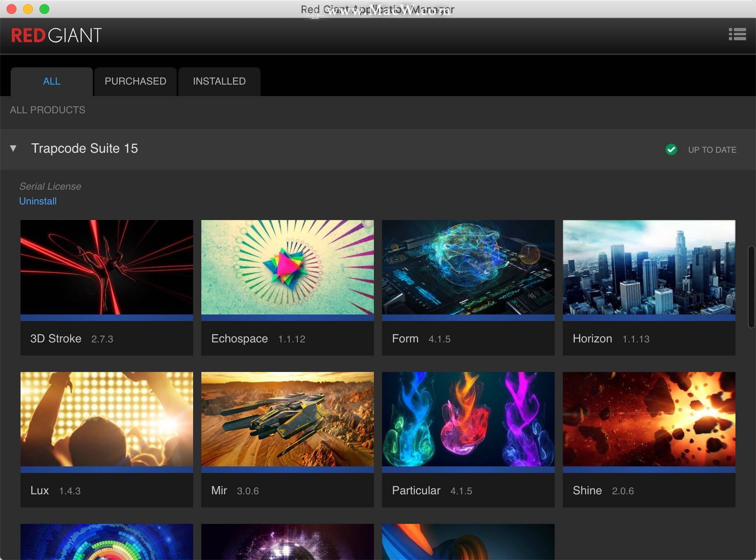This screenshot has height=560, width=756.
Task: Click the vertical scrollbar handle
Action: (x=751, y=287)
